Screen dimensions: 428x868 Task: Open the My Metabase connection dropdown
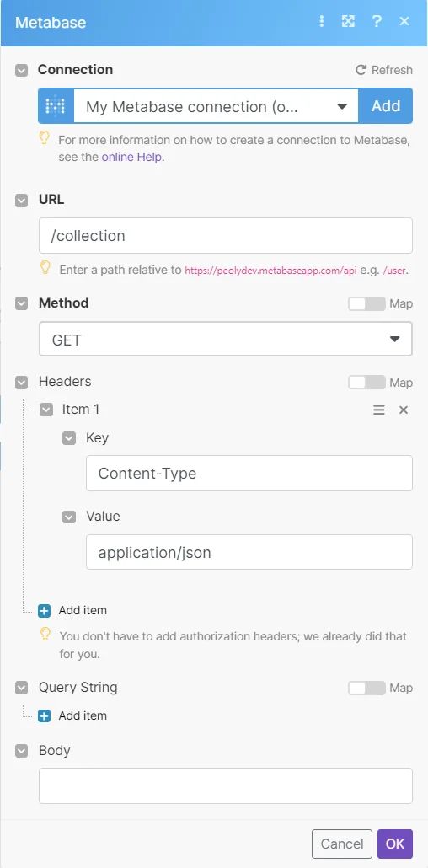coord(216,105)
